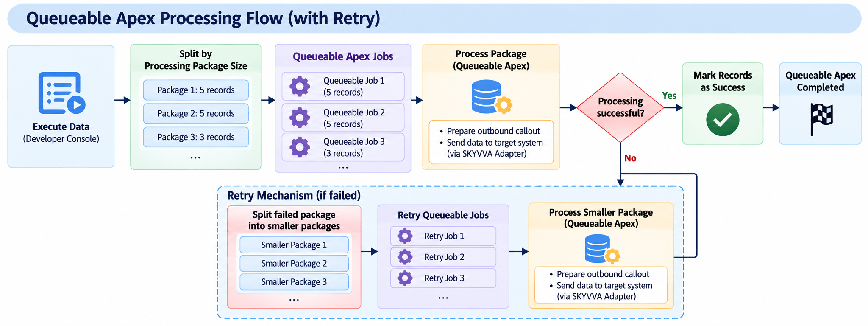Click the 'Execute Data' label

coord(61,126)
